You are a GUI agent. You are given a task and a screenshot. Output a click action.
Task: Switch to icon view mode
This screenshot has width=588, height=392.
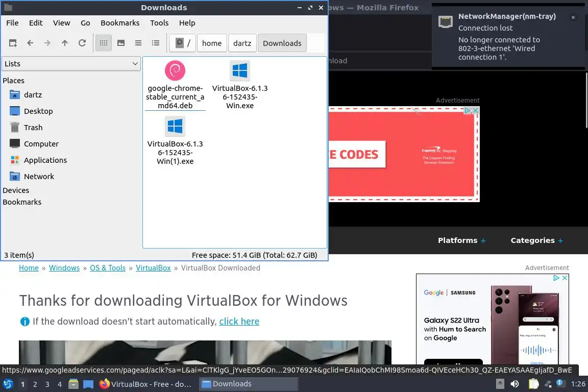(104, 43)
